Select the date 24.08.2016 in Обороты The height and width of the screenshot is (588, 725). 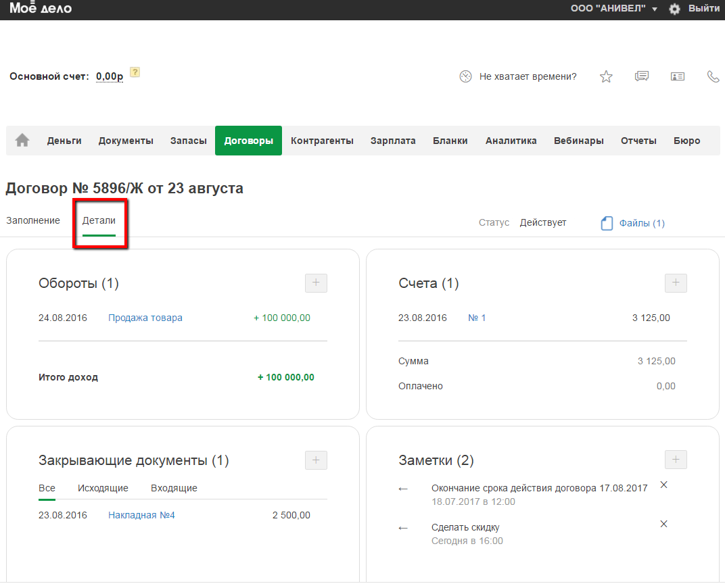click(x=62, y=318)
